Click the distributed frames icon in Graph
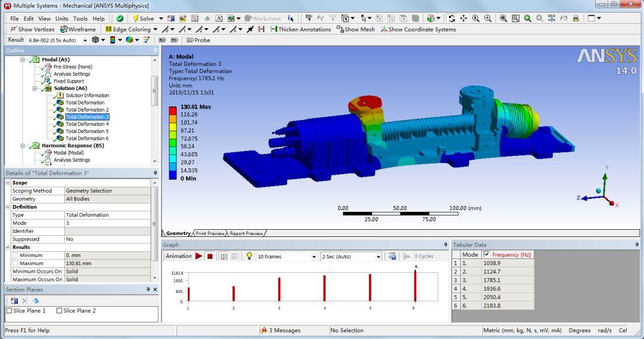 224,256
